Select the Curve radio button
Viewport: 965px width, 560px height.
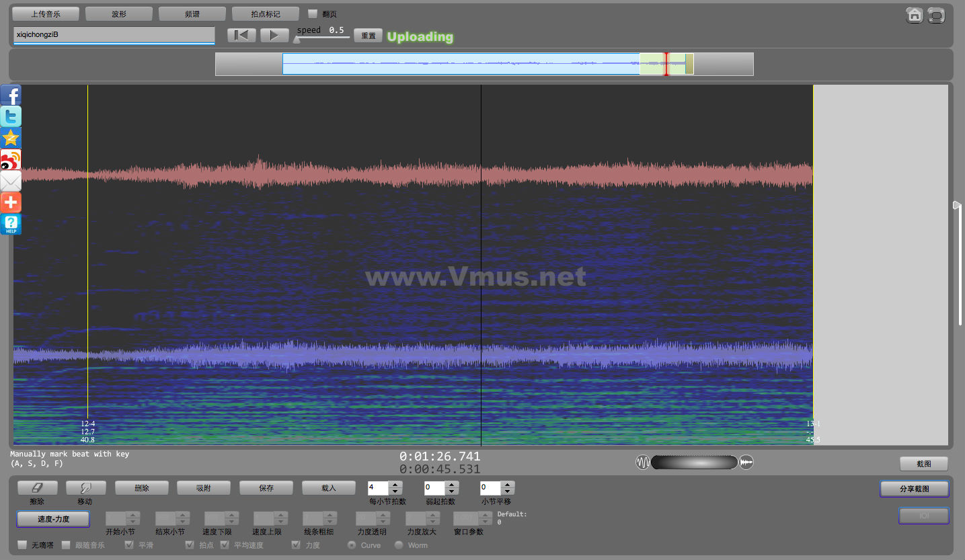352,545
